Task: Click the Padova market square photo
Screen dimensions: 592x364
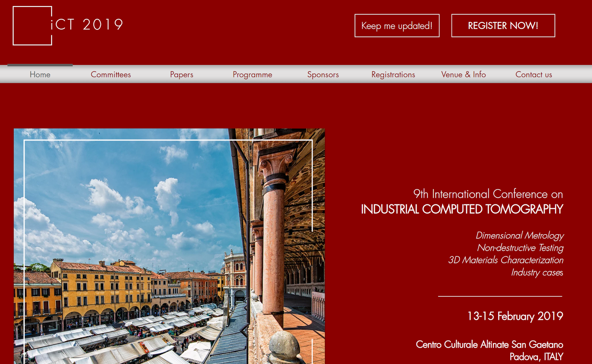Action: pos(169,246)
